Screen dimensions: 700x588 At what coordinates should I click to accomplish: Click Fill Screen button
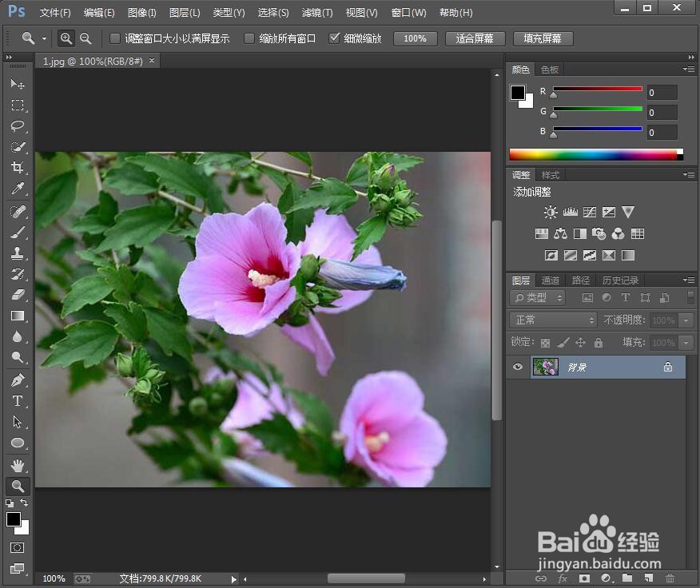[x=543, y=38]
